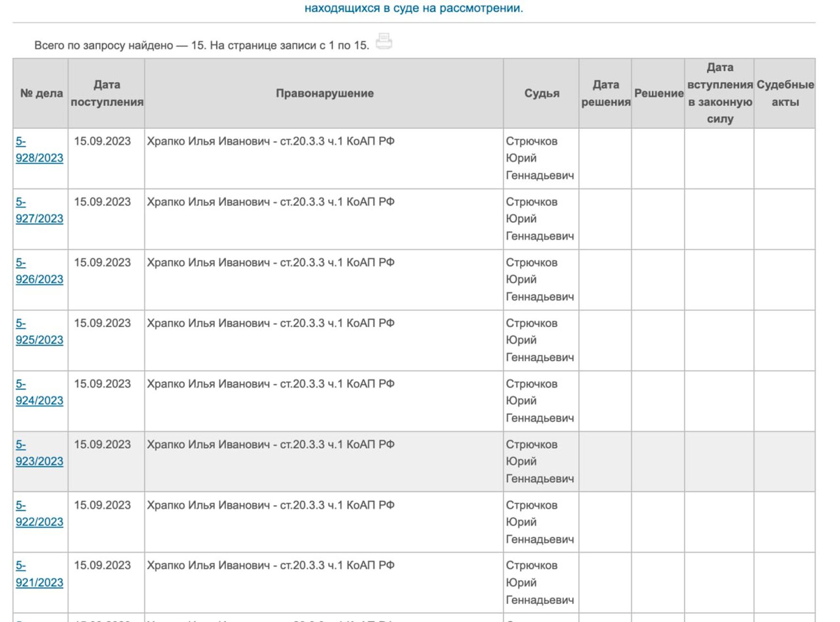Open case link 5-921/2023

(x=39, y=582)
